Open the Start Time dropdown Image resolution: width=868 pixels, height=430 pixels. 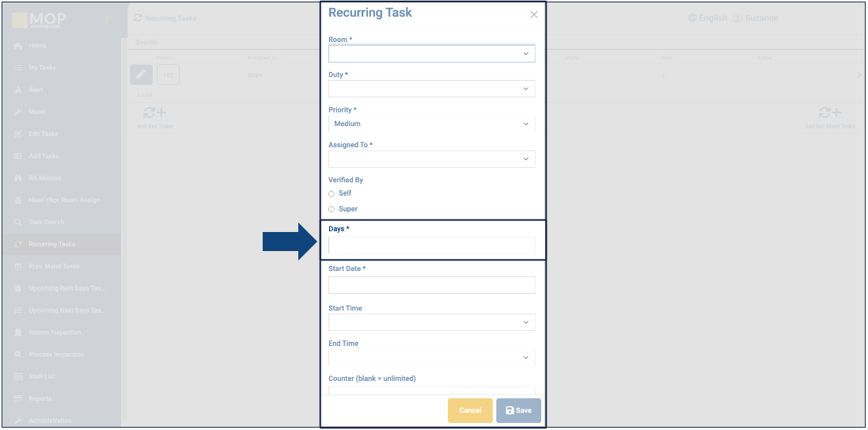(431, 322)
